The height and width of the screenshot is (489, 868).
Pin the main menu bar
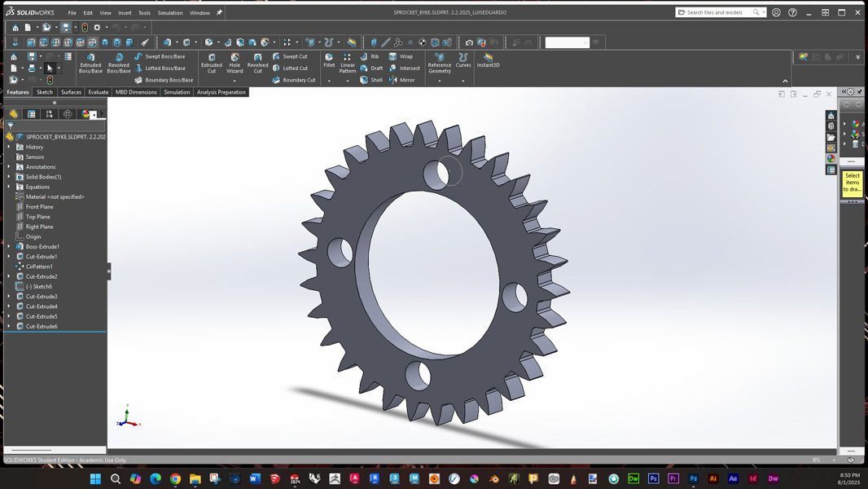point(219,13)
